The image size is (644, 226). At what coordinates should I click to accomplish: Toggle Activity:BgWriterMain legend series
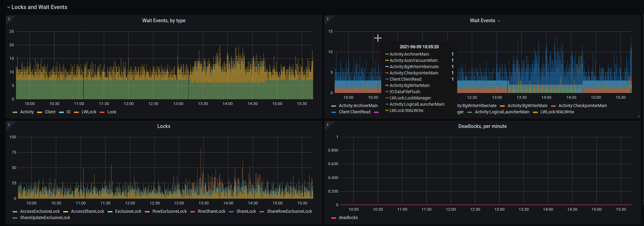(x=527, y=106)
